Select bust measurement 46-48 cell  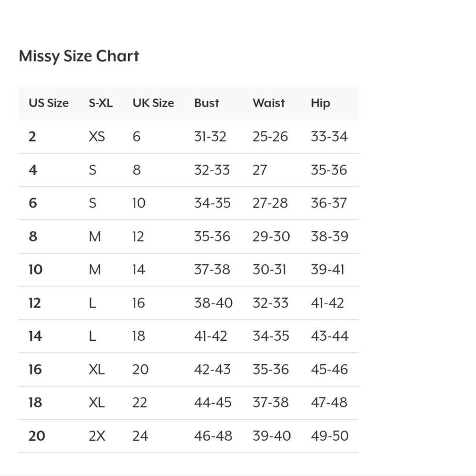[x=213, y=436]
